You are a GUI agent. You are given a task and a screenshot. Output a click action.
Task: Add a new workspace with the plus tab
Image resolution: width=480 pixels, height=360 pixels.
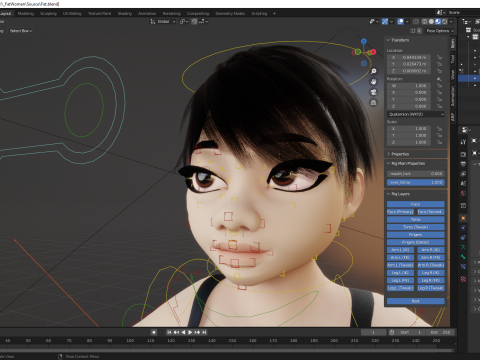274,14
